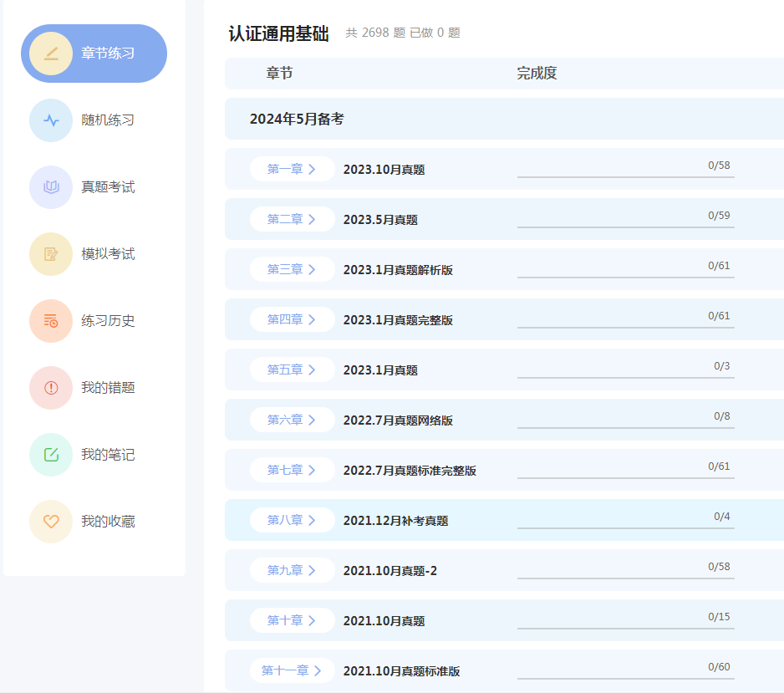Screen dimensions: 784x693
Task: Show 我的收藏 items
Action: (108, 522)
